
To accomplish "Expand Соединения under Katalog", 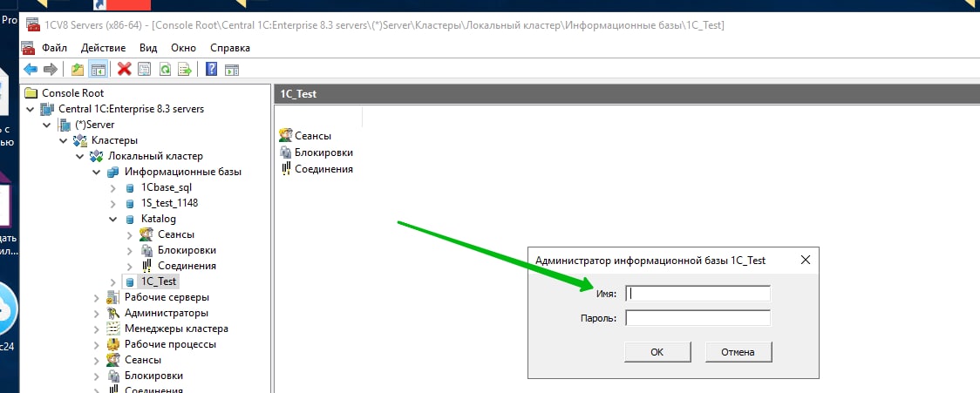I will (x=129, y=266).
